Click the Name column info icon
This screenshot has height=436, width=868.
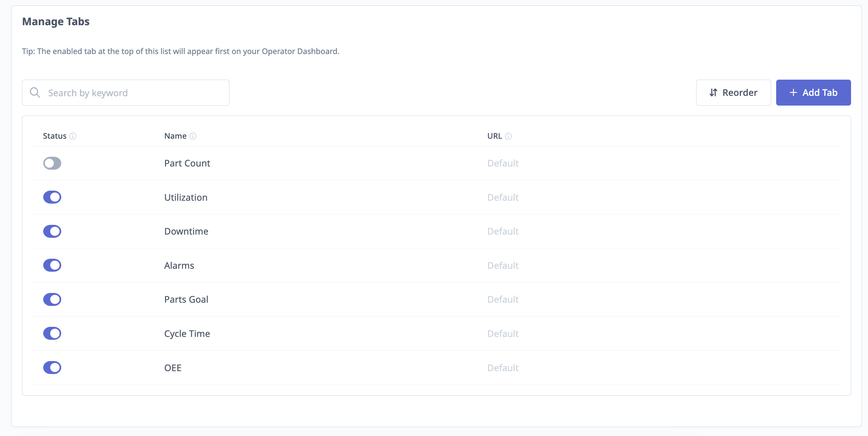(193, 136)
